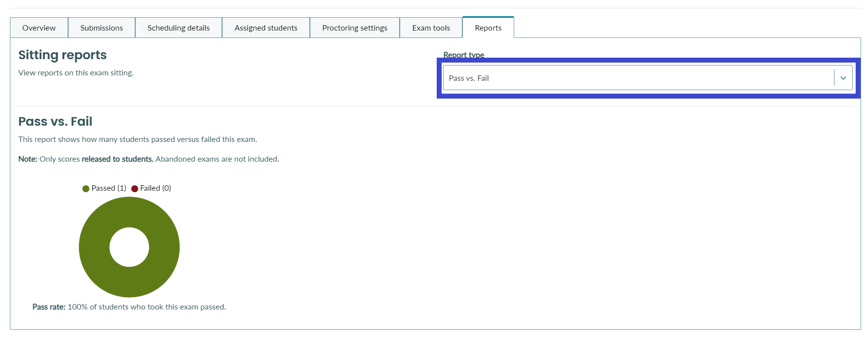Click the Sitting reports heading
The height and width of the screenshot is (343, 868).
click(63, 55)
